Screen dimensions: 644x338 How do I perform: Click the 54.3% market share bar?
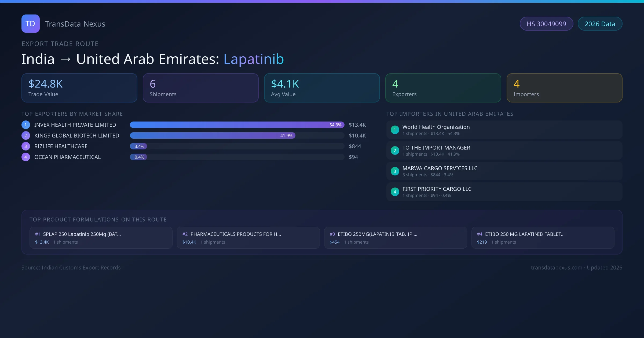pyautogui.click(x=237, y=125)
